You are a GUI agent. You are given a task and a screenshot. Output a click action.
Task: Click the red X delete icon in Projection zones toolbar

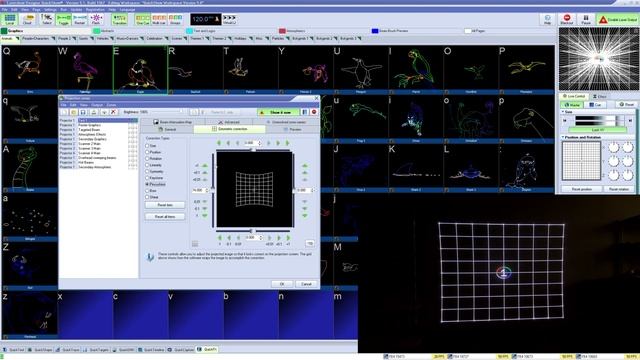point(113,112)
